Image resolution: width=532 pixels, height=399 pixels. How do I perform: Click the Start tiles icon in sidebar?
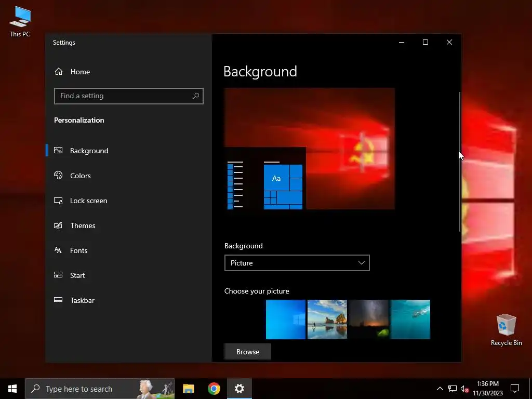click(x=58, y=275)
